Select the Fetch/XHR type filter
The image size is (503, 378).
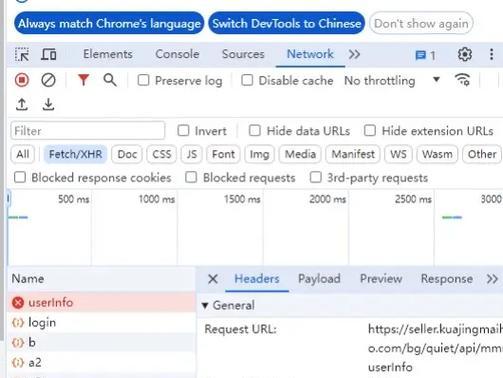(x=75, y=154)
